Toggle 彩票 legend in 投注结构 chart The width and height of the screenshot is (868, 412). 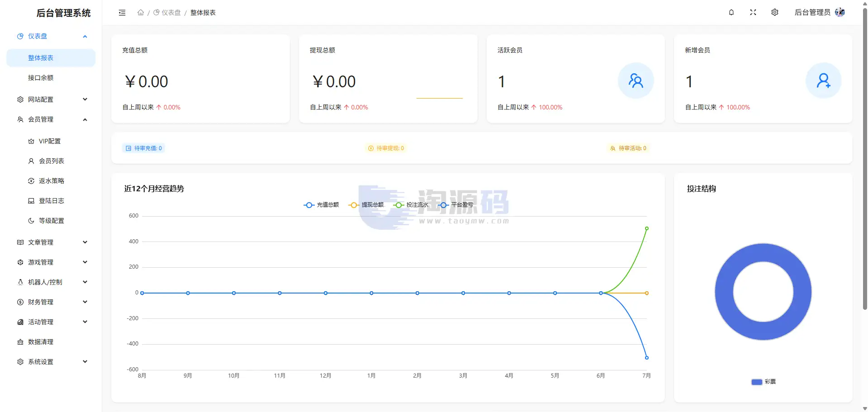[x=764, y=382]
